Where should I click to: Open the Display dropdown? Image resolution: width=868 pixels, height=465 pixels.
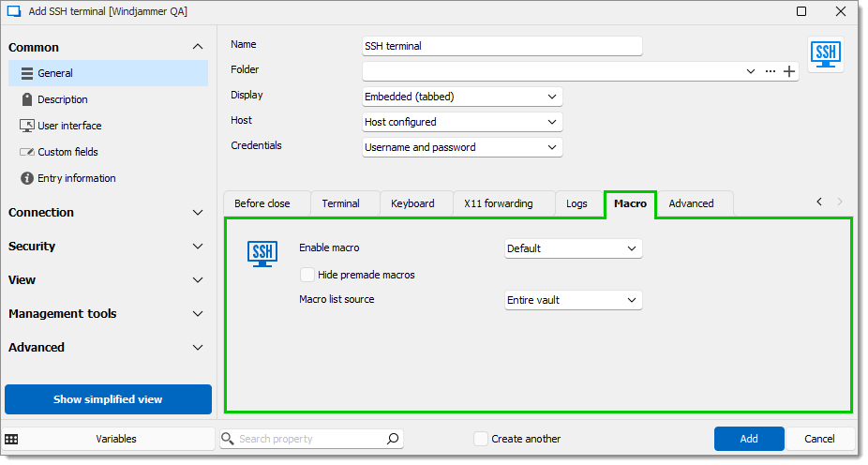pos(462,97)
